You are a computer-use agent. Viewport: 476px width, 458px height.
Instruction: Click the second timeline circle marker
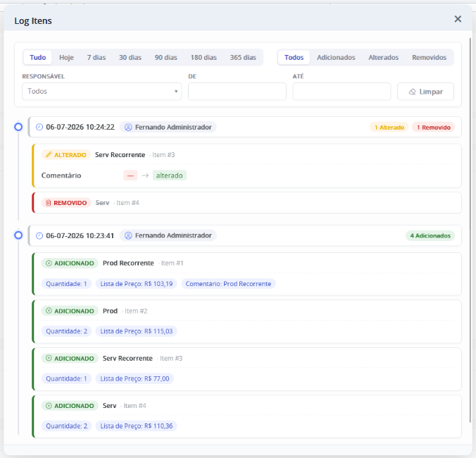click(18, 235)
